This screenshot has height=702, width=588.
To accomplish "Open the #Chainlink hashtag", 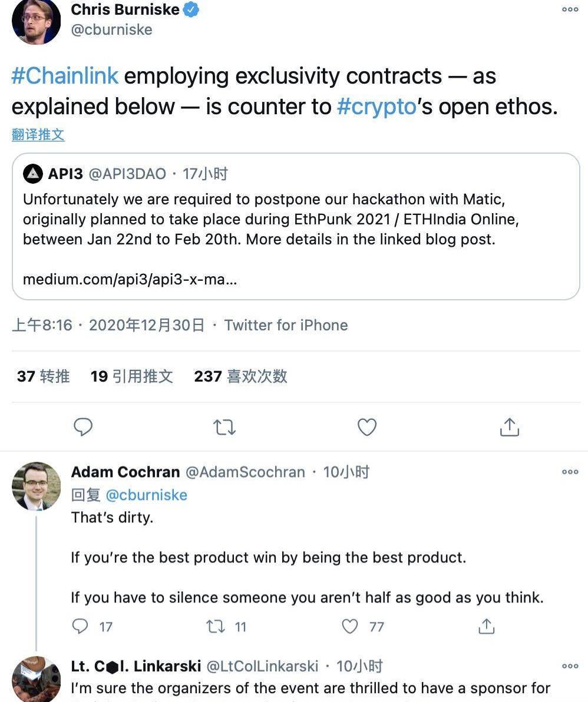I will [x=65, y=75].
